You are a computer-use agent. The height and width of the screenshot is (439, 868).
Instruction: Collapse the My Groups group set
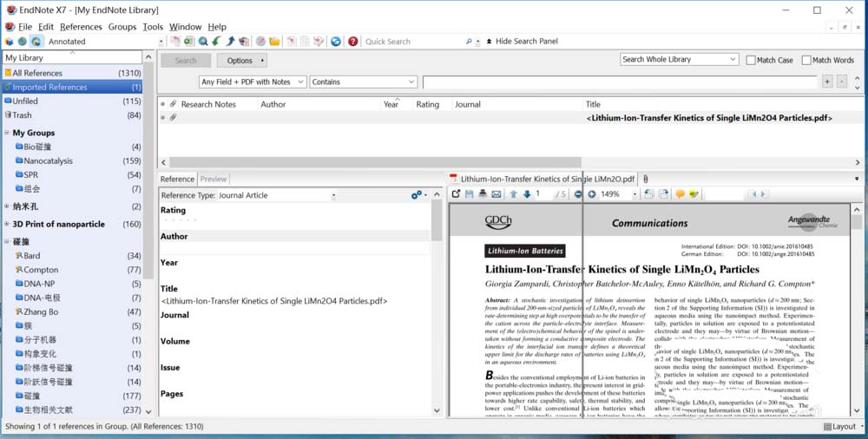click(7, 134)
